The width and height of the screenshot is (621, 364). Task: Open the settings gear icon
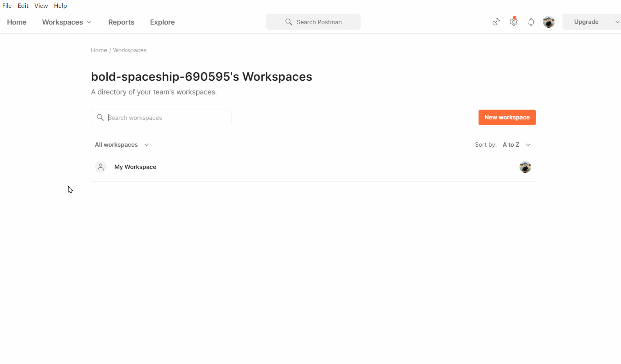[x=514, y=22]
